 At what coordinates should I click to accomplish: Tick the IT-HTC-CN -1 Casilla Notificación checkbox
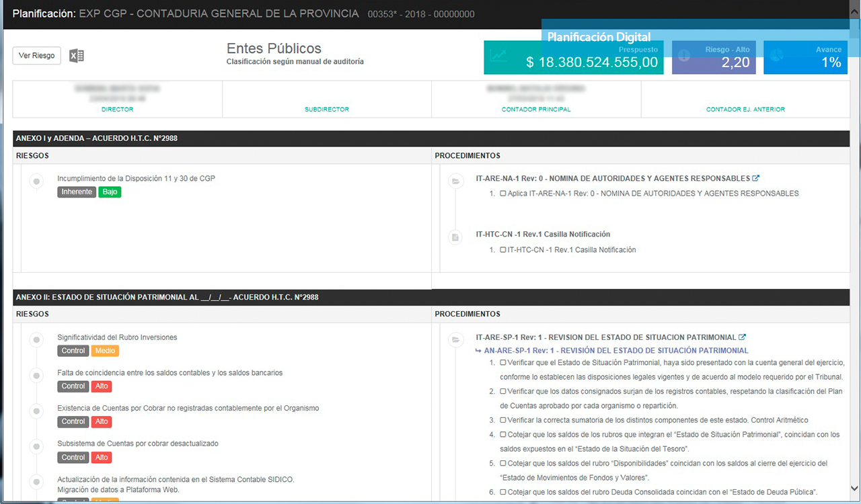pyautogui.click(x=502, y=250)
